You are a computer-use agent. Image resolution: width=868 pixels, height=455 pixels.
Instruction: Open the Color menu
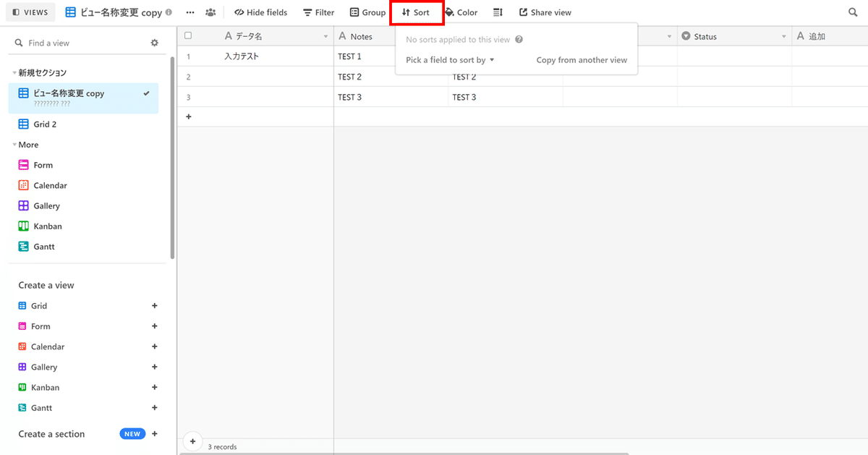(461, 12)
